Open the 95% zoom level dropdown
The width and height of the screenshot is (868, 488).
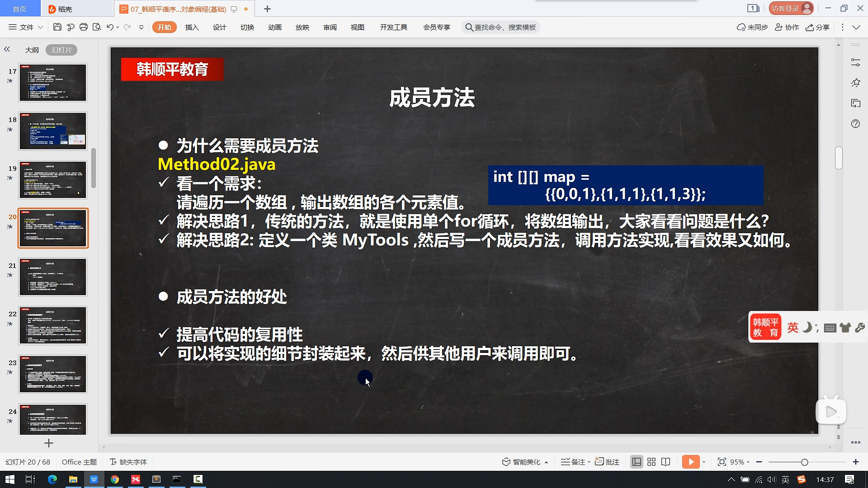click(740, 462)
